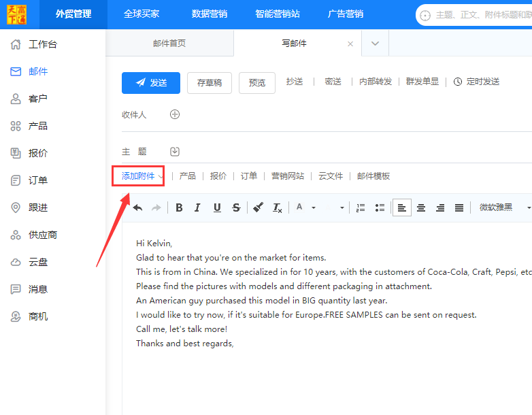The height and width of the screenshot is (415, 532).
Task: Click the blue 发送 send button
Action: coord(151,83)
